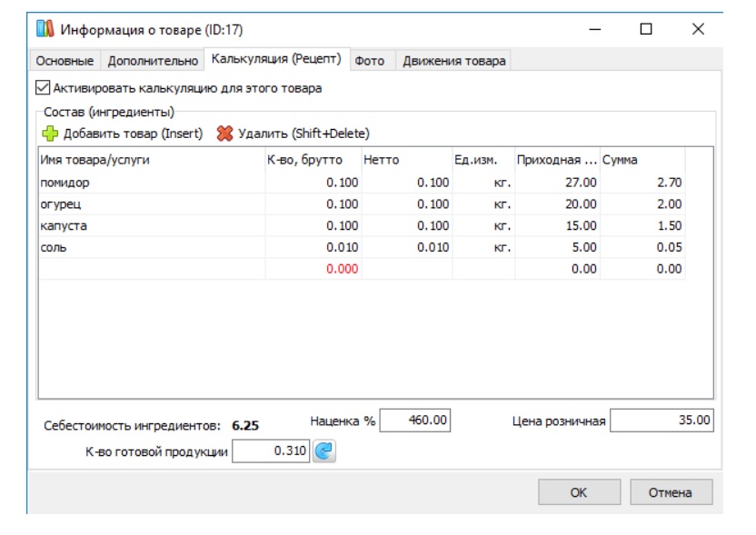Click Удалить (Shift+Delete) label

(x=303, y=134)
